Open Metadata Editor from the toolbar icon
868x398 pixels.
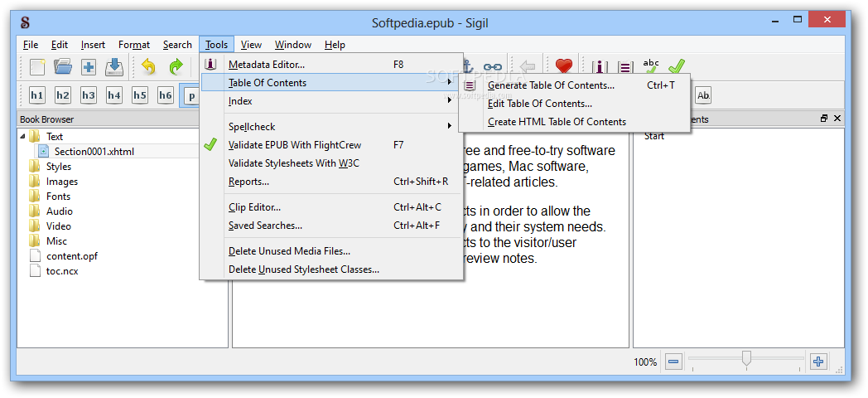point(600,67)
